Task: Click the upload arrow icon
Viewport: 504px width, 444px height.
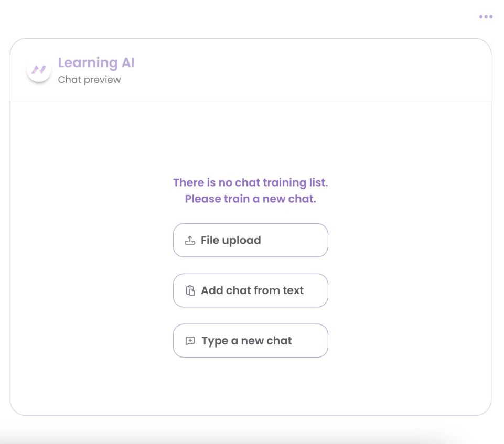Action: point(190,241)
